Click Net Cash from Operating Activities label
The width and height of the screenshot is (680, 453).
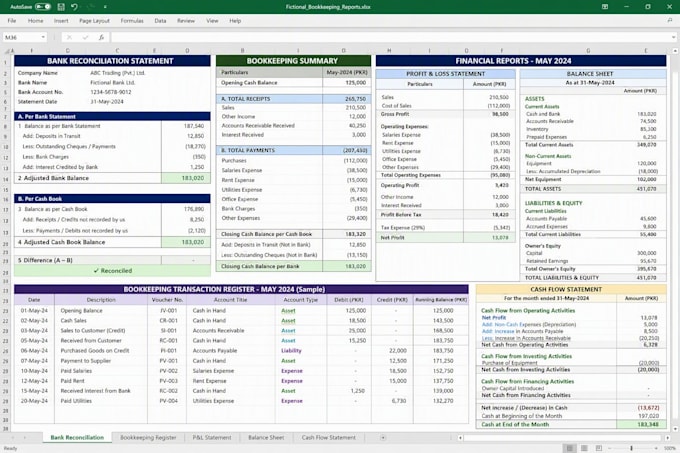(524, 345)
